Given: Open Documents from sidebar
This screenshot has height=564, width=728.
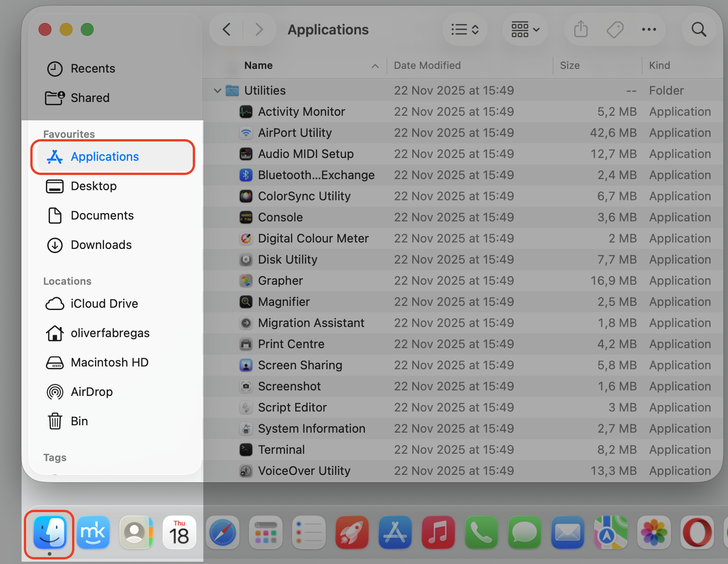Looking at the screenshot, I should [x=113, y=215].
